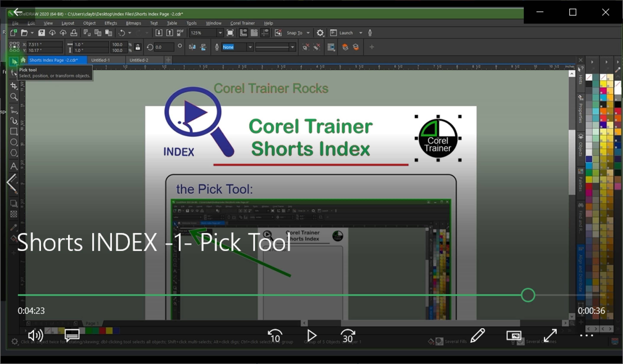
Task: Click the New document icon
Action: tap(13, 33)
